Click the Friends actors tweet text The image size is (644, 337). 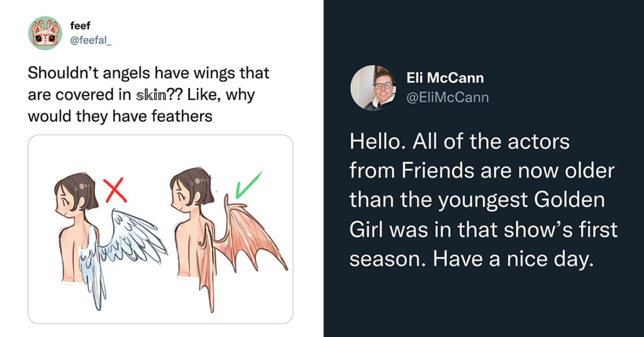pos(483,200)
